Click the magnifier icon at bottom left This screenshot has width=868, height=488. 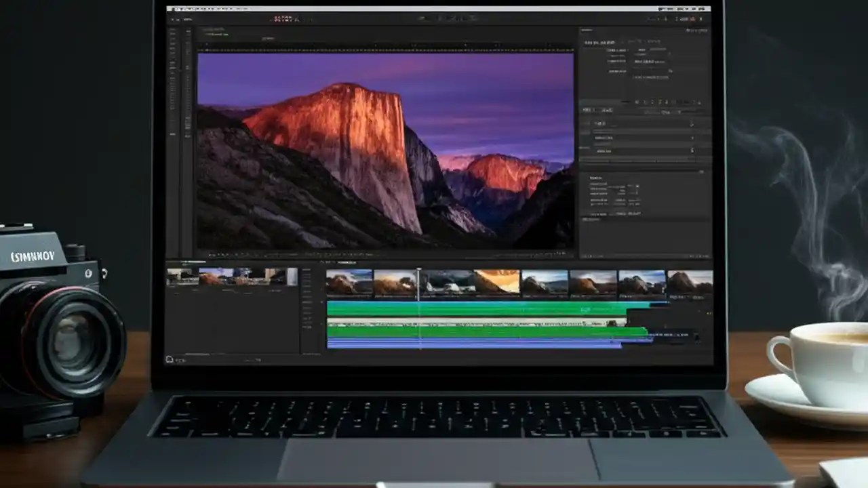[x=169, y=360]
